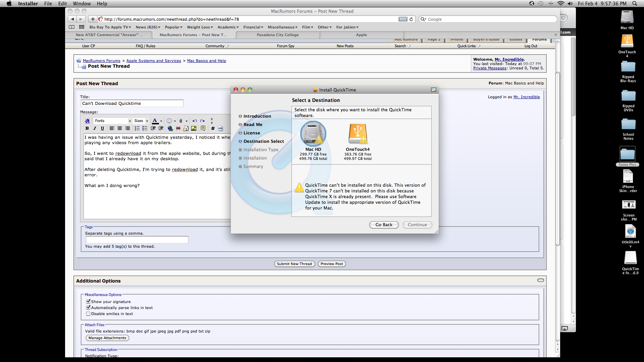Screen dimensions: 644x362
Task: Click the Tags input field
Action: (x=137, y=240)
